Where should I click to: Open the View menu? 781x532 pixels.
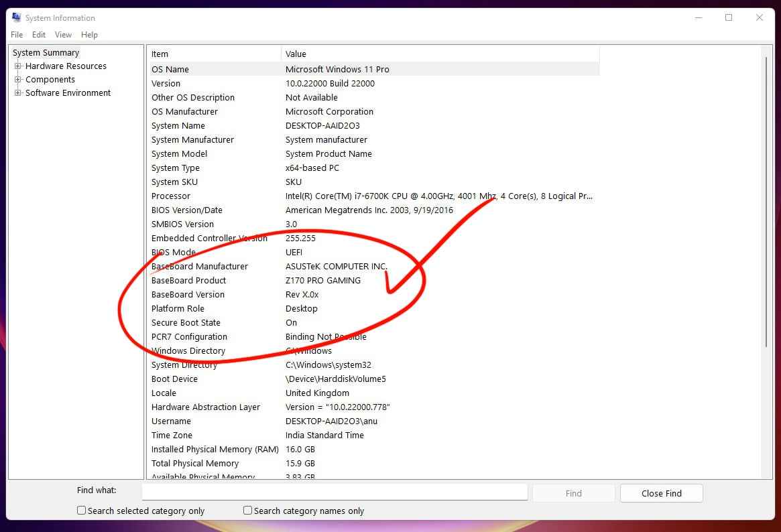[x=63, y=35]
